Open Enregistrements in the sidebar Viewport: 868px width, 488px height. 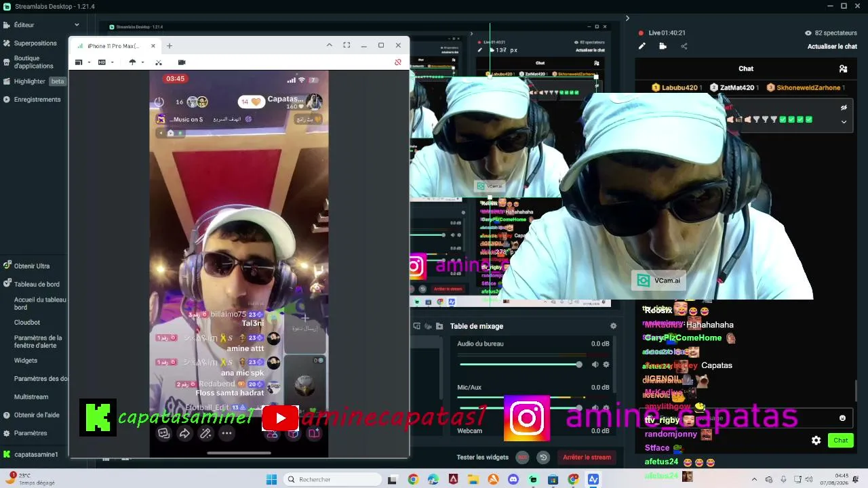point(37,100)
